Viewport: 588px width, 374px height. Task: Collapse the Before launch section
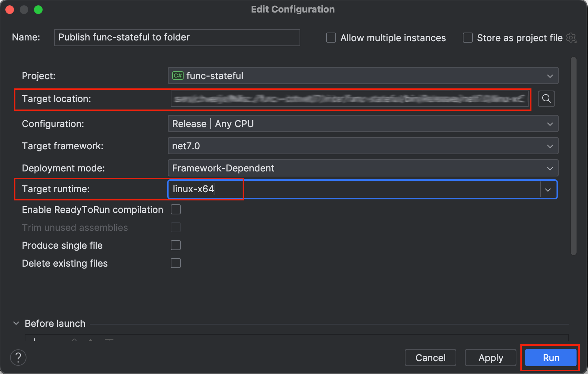click(16, 323)
